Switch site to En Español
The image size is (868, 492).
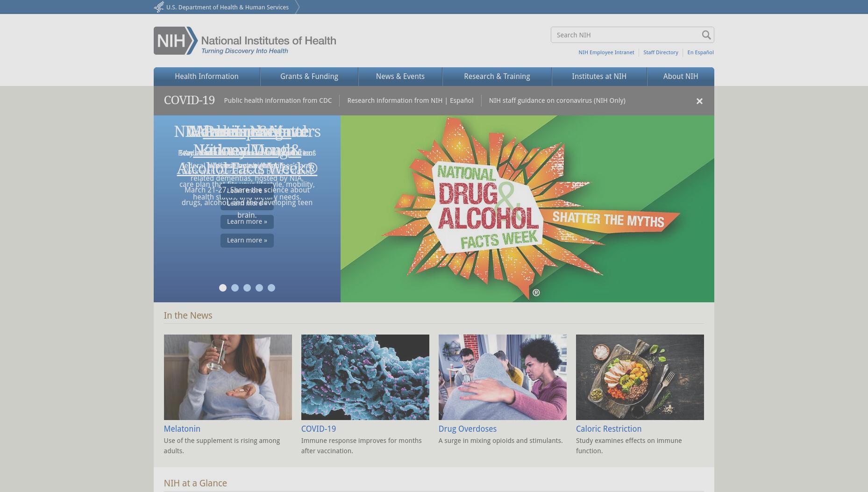coord(700,52)
